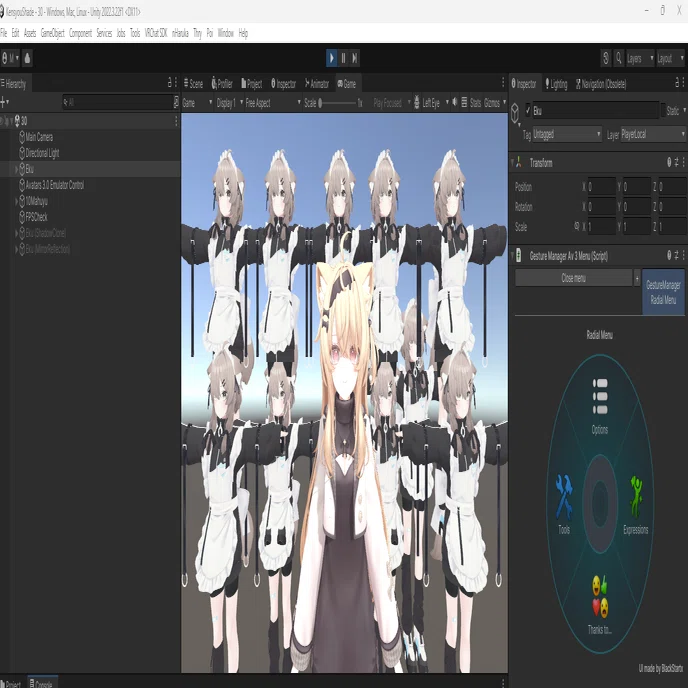Open the Tools menu
This screenshot has width=688, height=688.
[135, 33]
